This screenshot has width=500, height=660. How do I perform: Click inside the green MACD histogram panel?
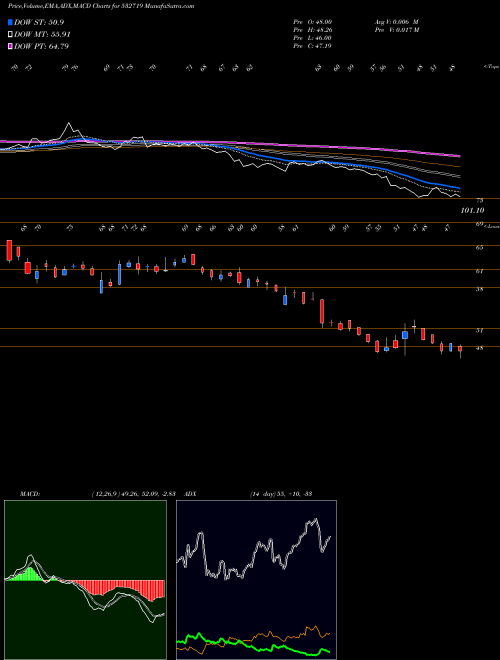[85, 580]
